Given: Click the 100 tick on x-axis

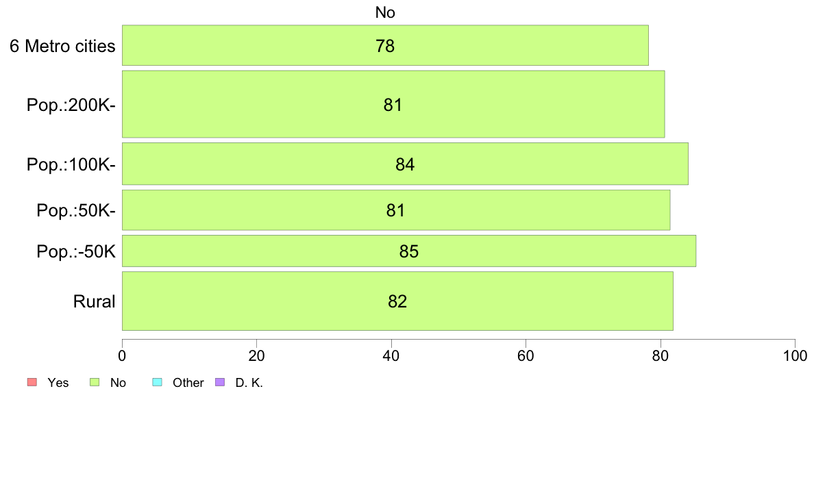Looking at the screenshot, I should 795,355.
